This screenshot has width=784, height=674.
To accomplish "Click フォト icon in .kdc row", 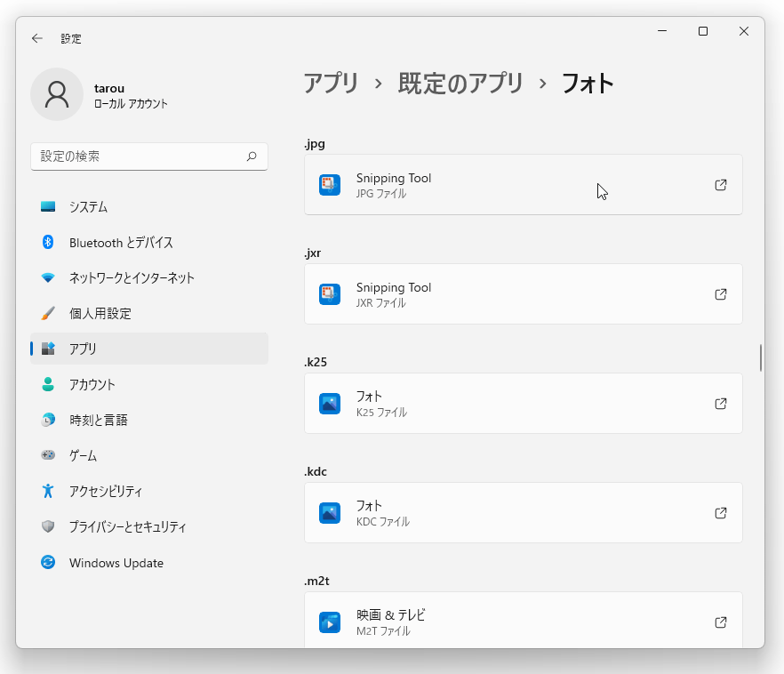I will [x=330, y=513].
